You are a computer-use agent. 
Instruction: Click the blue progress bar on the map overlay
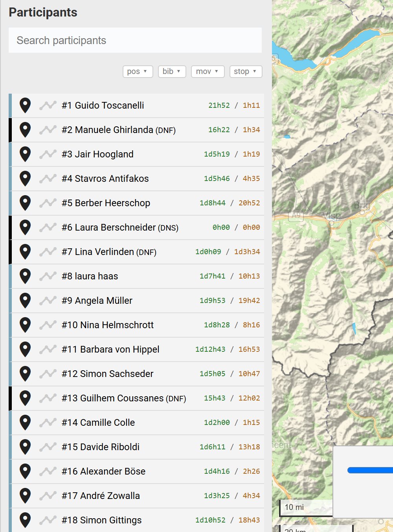coord(370,470)
